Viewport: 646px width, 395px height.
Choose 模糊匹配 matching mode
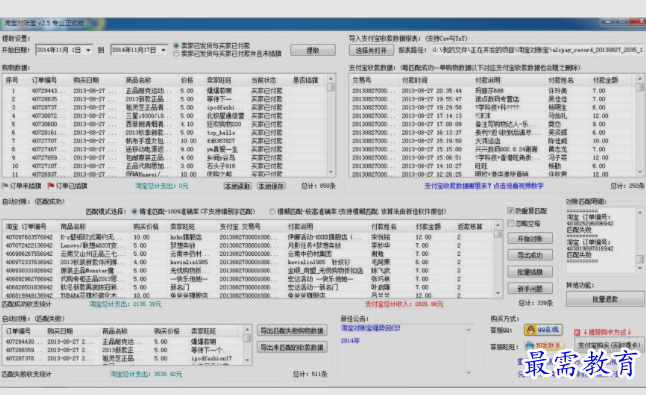coord(272,212)
